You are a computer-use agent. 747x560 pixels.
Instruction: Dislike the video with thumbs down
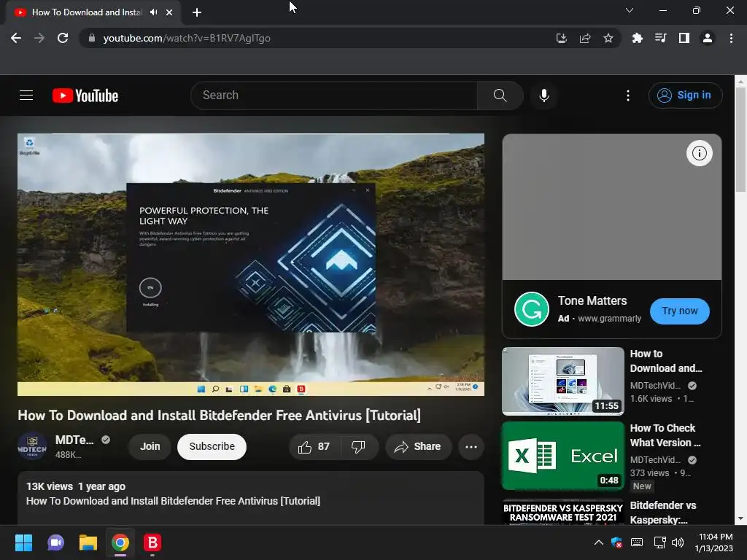point(358,447)
